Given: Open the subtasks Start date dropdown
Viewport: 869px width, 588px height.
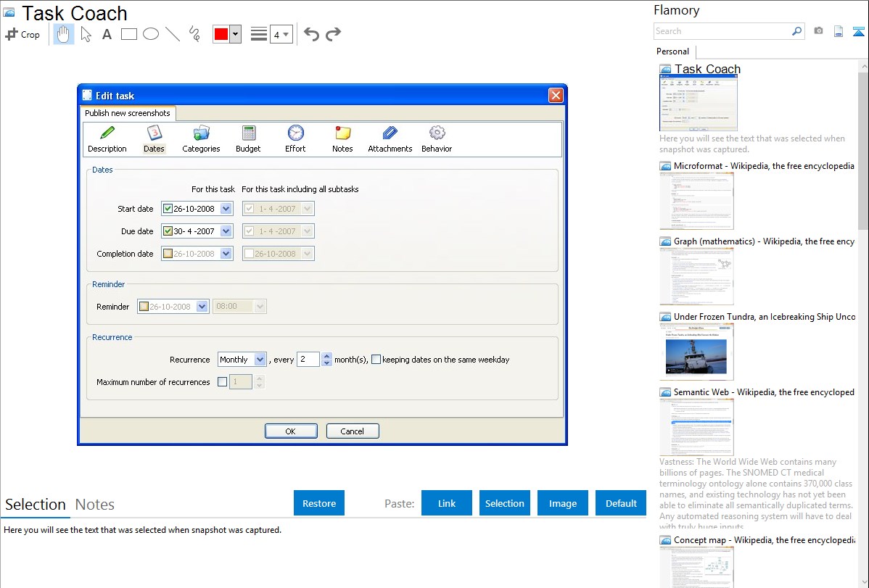Looking at the screenshot, I should pos(308,209).
